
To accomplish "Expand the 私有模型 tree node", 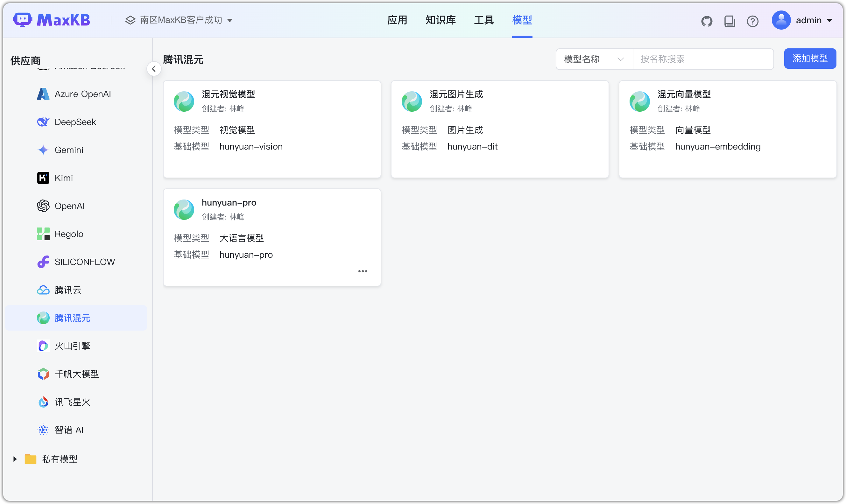I will click(x=15, y=459).
